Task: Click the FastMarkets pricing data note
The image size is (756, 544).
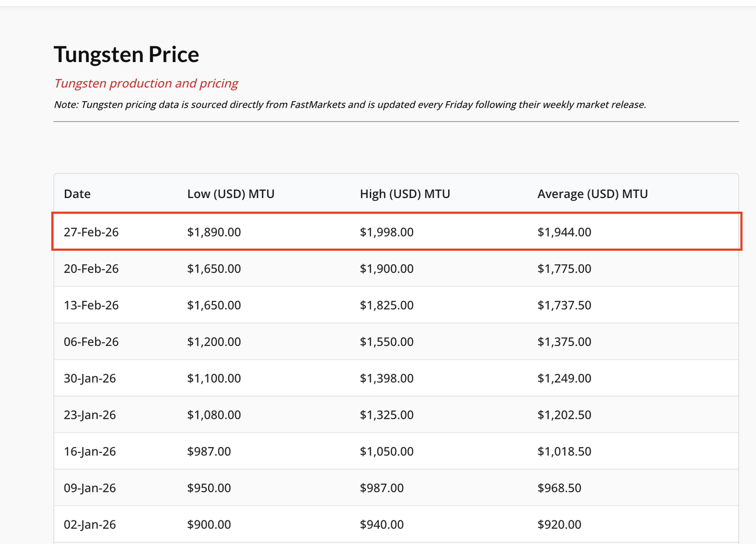Action: [350, 105]
